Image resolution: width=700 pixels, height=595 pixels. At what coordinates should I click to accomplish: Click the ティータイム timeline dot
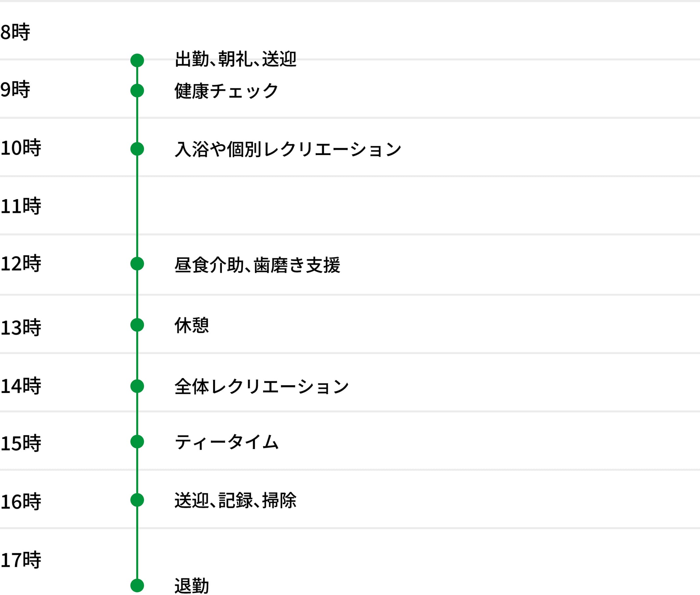(137, 442)
